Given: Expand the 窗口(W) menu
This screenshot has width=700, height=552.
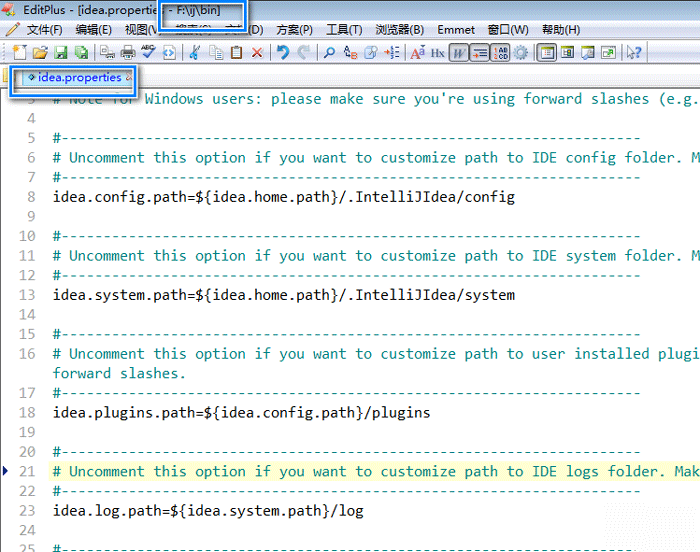Looking at the screenshot, I should (x=508, y=30).
